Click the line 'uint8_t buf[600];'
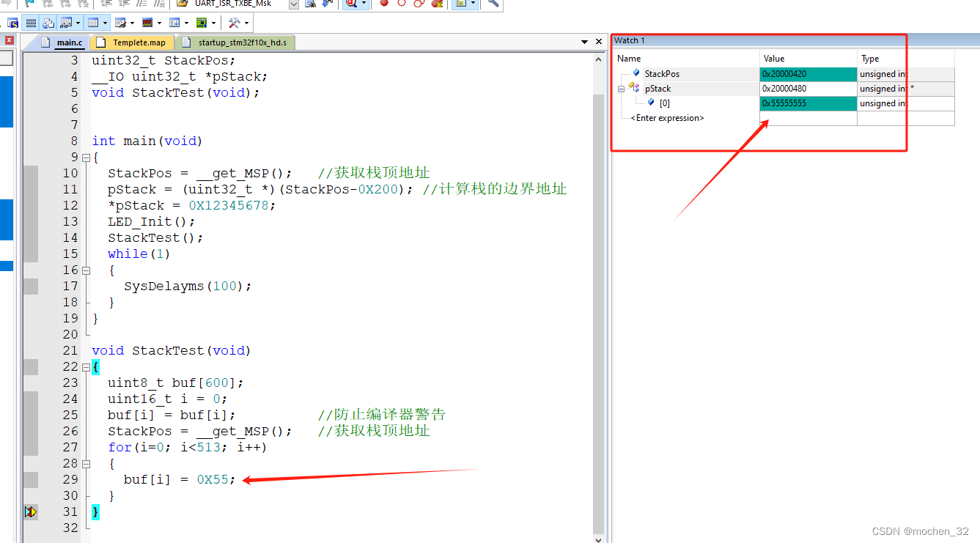This screenshot has width=980, height=543. (x=175, y=383)
